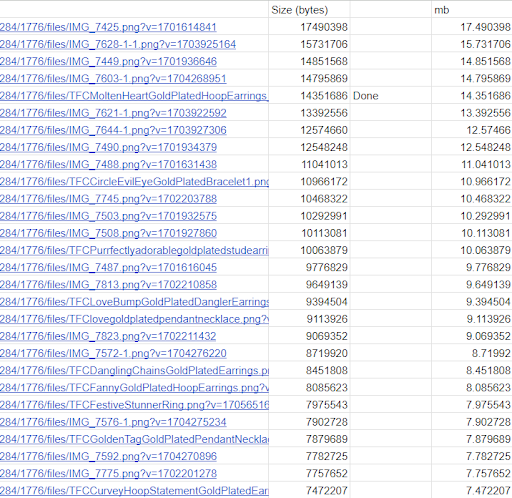Select the mb value 7.472207
Image resolution: width=512 pixels, height=498 pixels.
click(x=472, y=491)
